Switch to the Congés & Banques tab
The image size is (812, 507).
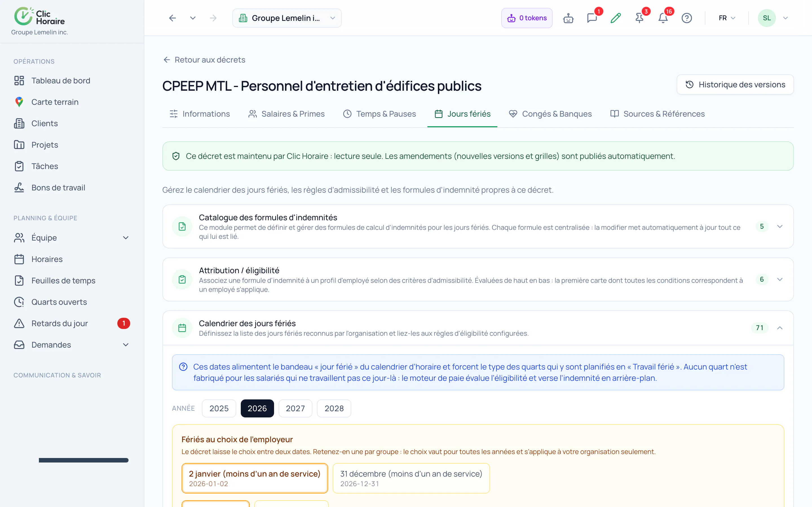click(x=550, y=114)
